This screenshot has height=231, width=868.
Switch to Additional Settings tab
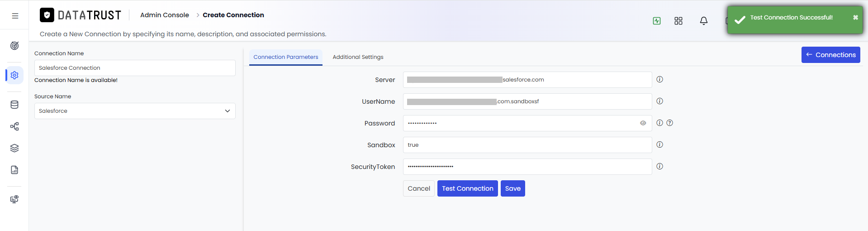point(358,57)
